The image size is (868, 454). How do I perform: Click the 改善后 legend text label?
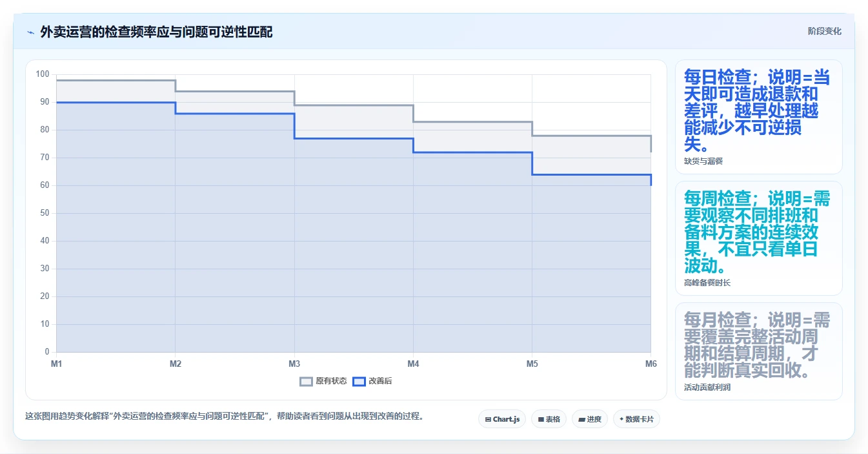380,381
